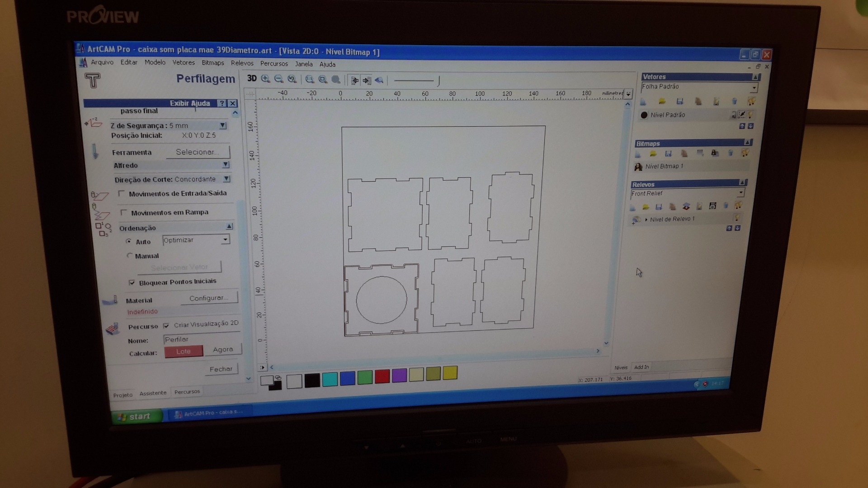Toggle visibility bulb of Nível de Relevo 1
The image size is (868, 488).
(x=737, y=218)
